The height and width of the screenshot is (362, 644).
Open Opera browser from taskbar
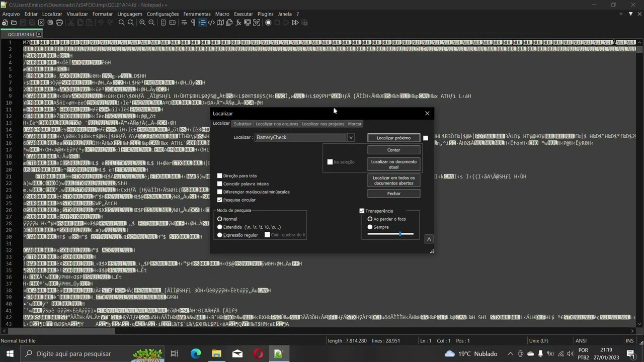[x=258, y=353]
